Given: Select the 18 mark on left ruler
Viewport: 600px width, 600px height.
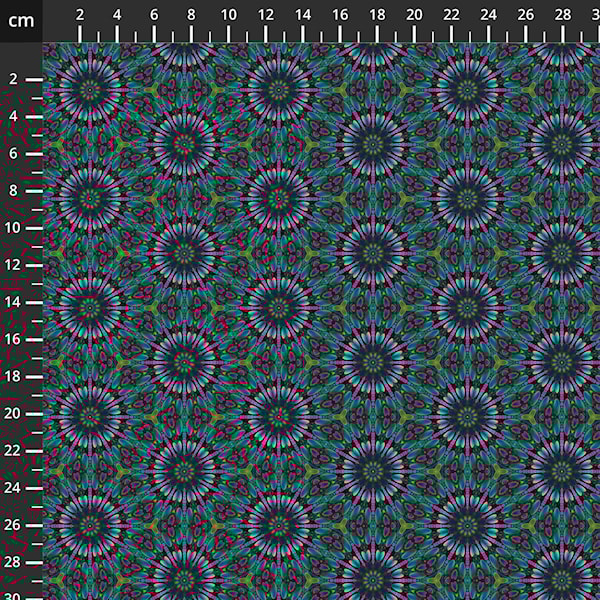Looking at the screenshot, I should [x=14, y=375].
